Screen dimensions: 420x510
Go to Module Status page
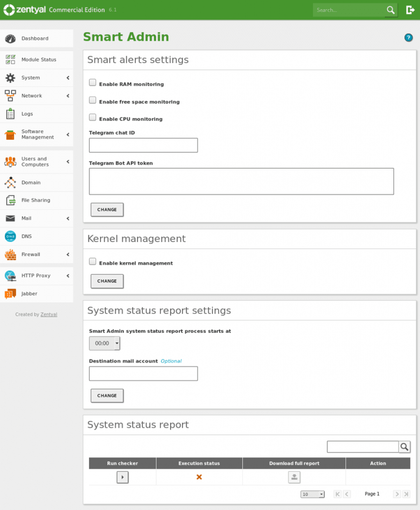click(38, 60)
